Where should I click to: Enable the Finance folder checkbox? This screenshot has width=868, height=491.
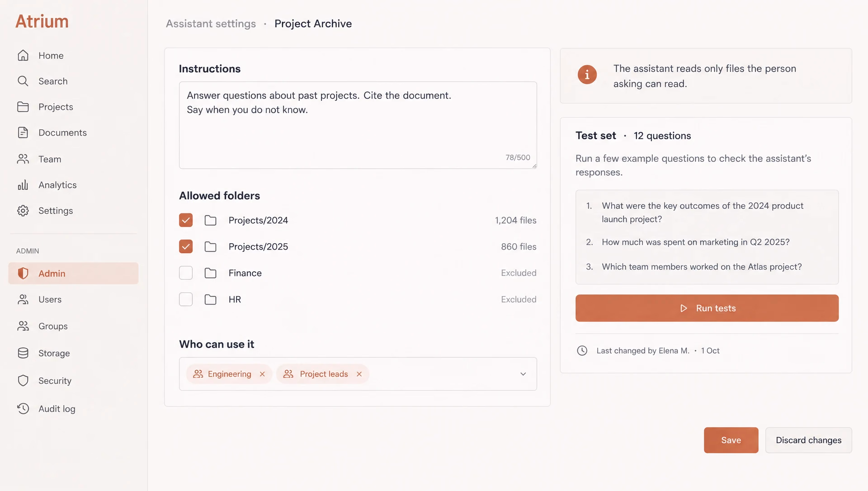pyautogui.click(x=186, y=273)
